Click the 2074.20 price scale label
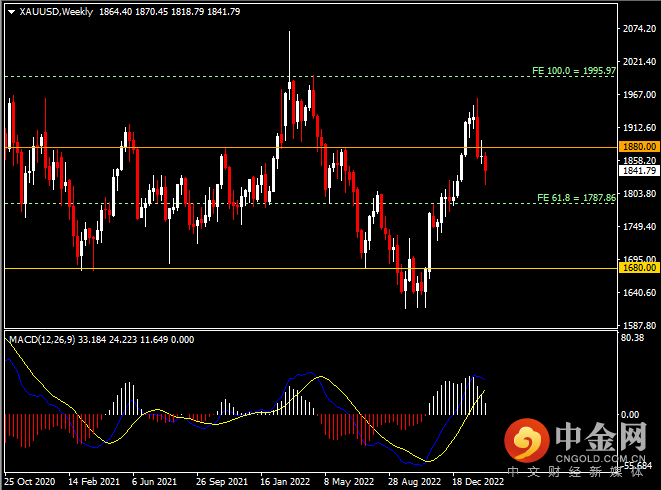661x490 pixels. tap(638, 29)
